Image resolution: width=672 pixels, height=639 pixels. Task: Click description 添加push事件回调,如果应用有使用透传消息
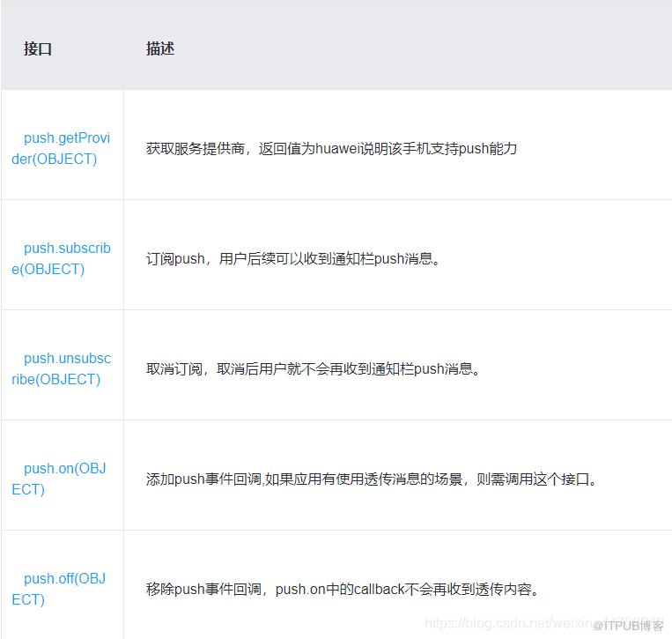click(x=372, y=479)
